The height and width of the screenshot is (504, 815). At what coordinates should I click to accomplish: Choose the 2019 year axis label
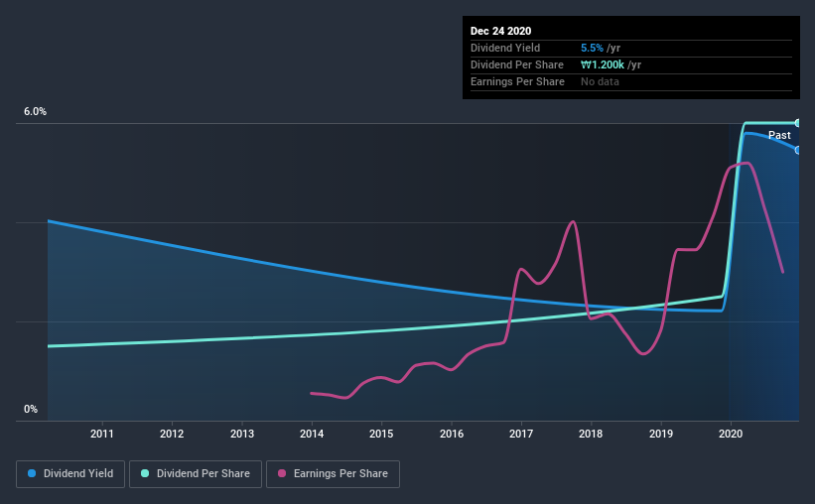point(661,434)
